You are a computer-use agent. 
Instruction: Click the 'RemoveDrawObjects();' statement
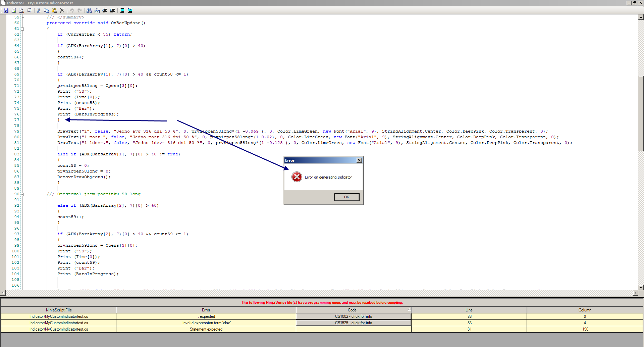click(x=84, y=177)
